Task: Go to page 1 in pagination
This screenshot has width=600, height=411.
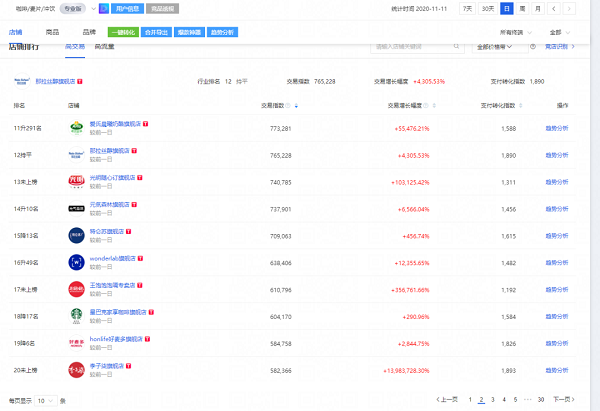Action: 470,400
